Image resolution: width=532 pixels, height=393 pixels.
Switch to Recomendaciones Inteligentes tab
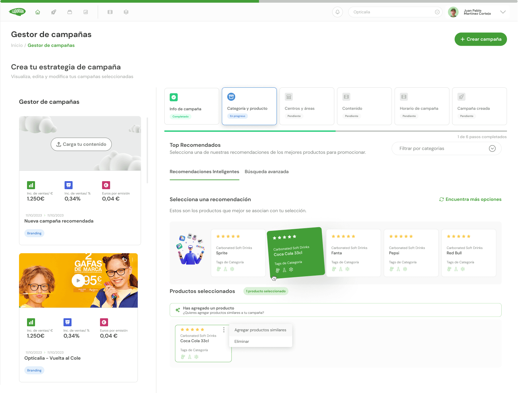coord(204,171)
